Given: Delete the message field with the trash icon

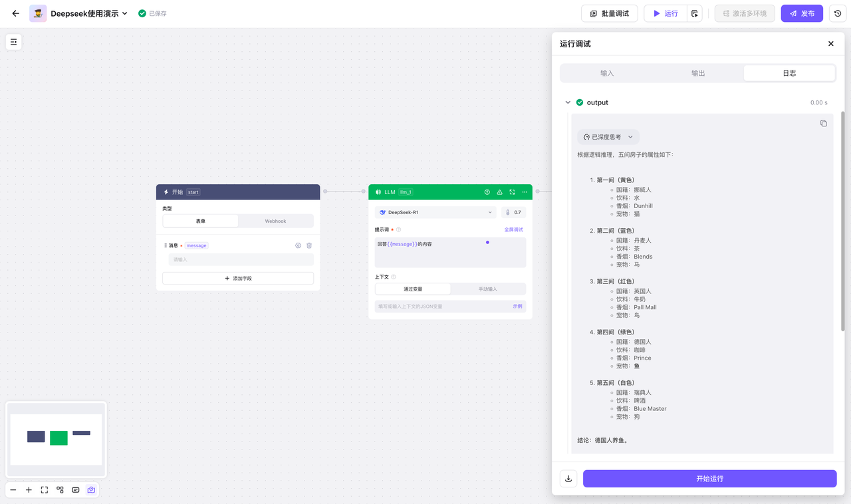Looking at the screenshot, I should tap(309, 245).
